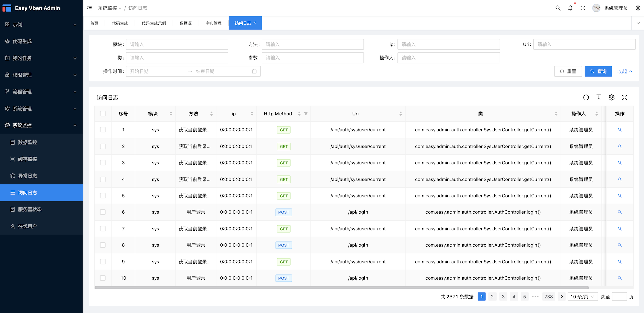This screenshot has width=644, height=313.
Task: Open 异常日志 in the sidebar
Action: coord(42,176)
